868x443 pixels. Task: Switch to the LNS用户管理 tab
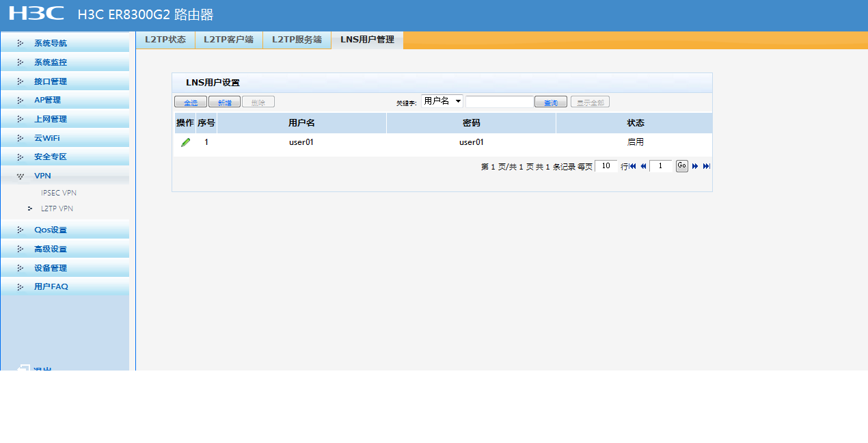point(368,40)
